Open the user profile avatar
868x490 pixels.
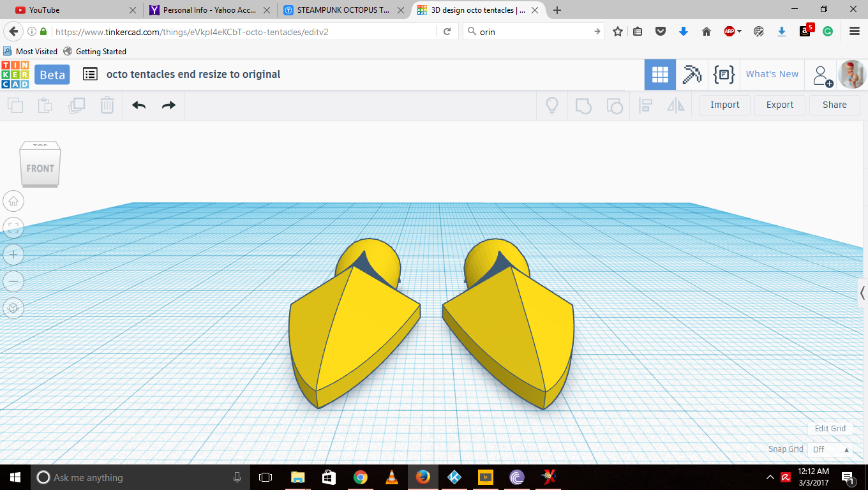852,75
